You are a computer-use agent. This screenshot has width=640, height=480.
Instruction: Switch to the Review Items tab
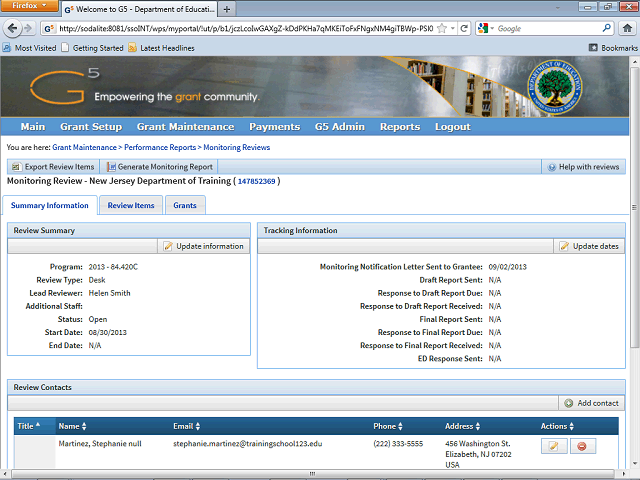131,205
